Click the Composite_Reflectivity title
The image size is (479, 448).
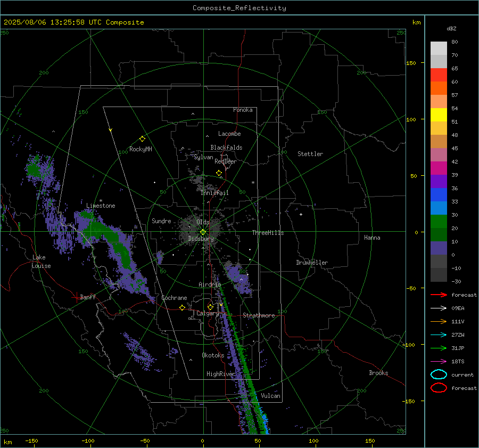(240, 8)
